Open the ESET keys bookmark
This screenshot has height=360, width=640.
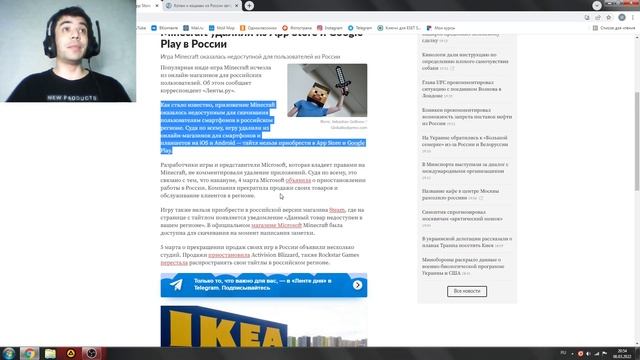tap(399, 28)
